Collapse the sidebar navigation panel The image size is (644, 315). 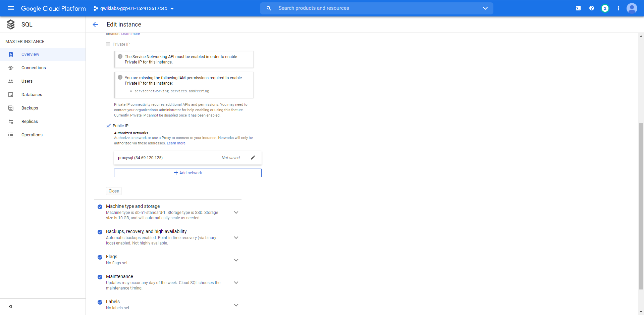click(x=11, y=306)
